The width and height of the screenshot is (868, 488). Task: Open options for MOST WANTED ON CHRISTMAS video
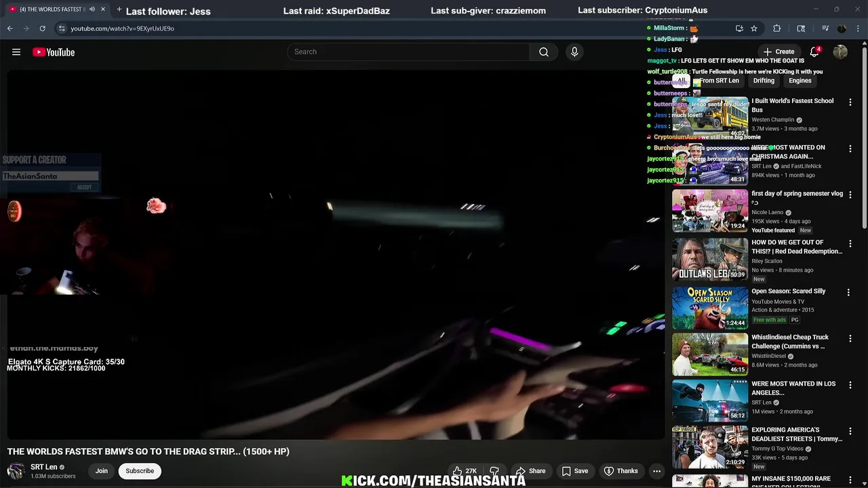coord(849,148)
